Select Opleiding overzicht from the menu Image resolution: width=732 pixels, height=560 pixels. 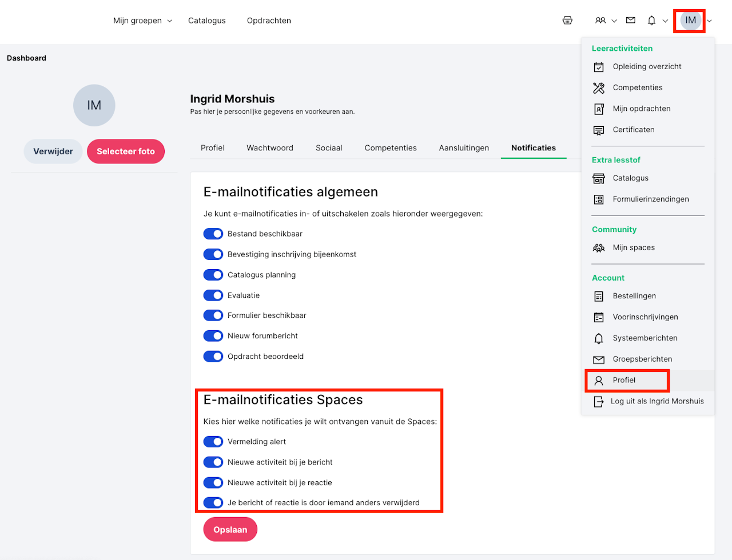[x=647, y=67]
